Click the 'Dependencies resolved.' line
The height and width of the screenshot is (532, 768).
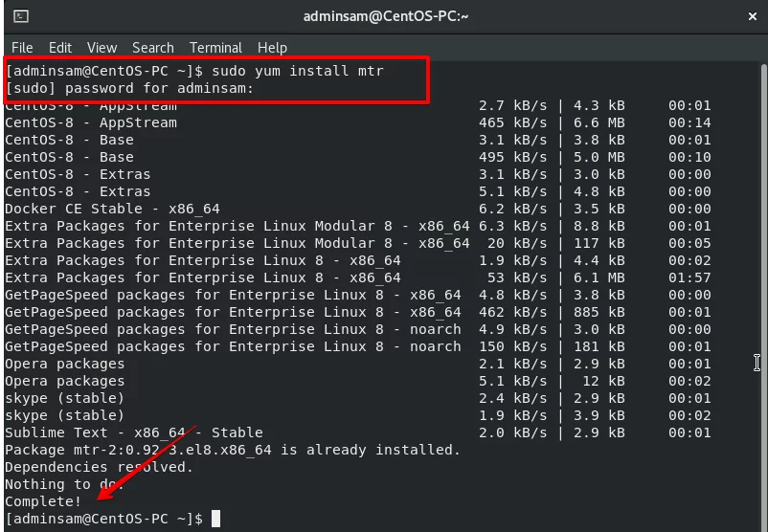click(99, 467)
